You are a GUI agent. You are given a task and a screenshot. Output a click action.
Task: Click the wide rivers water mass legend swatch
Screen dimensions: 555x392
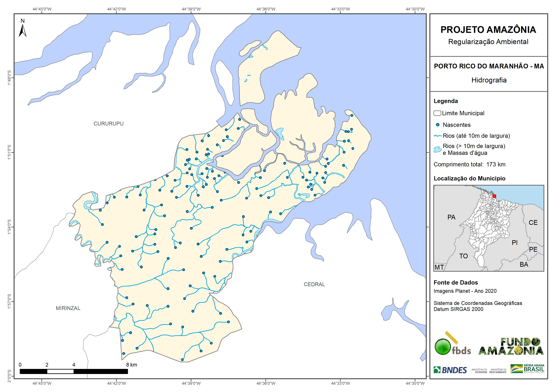(437, 149)
